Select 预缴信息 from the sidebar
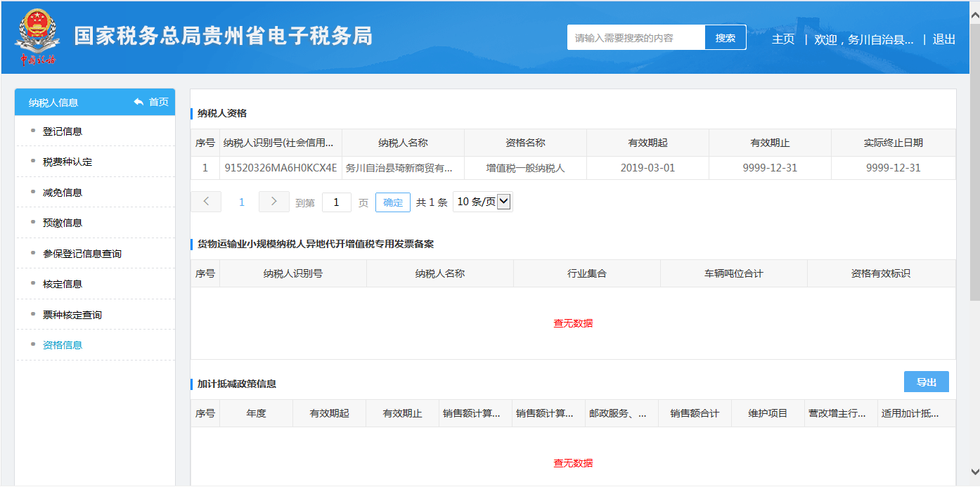980x487 pixels. coord(63,223)
